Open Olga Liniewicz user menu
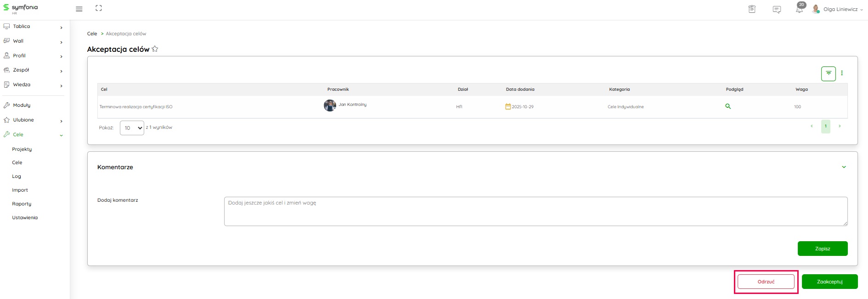The height and width of the screenshot is (299, 868). click(x=840, y=9)
